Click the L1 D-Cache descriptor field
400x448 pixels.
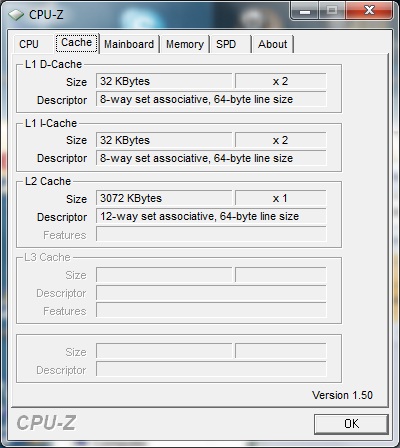tap(211, 99)
